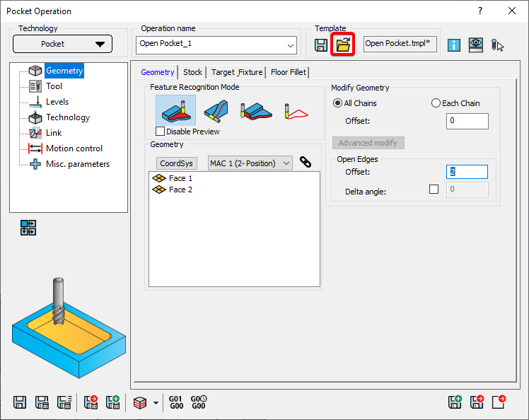
Task: Open the blue info icon
Action: 453,45
